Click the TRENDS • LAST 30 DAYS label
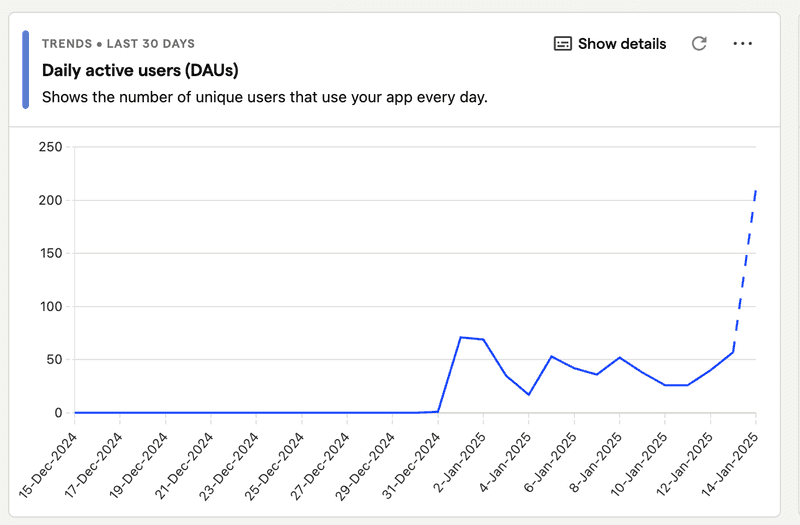 pos(118,44)
